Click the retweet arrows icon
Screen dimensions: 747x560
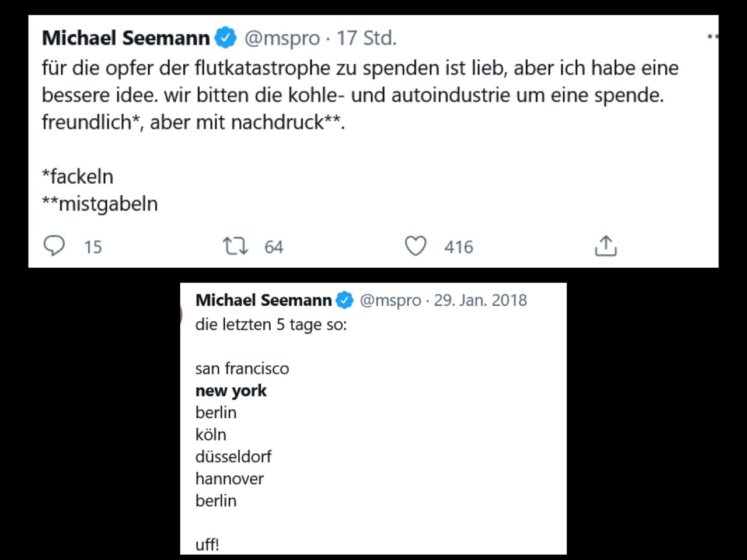pos(235,246)
